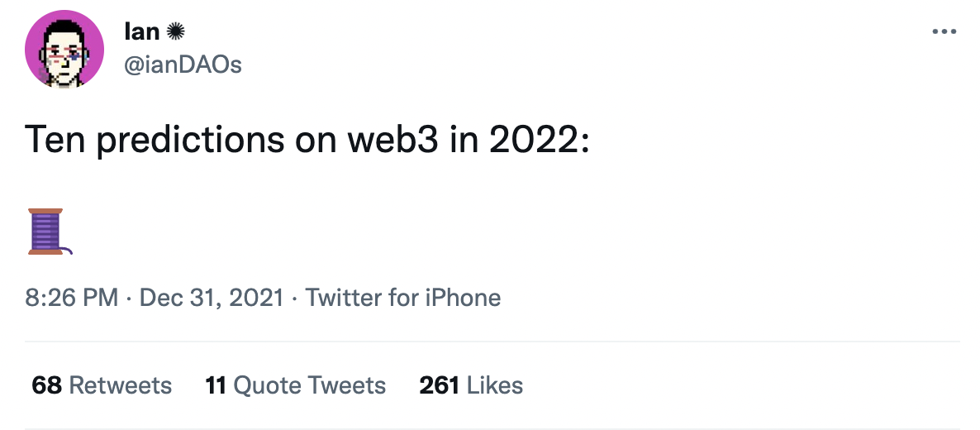
Task: Click the Dec 31, 2021 date
Action: [x=212, y=298]
